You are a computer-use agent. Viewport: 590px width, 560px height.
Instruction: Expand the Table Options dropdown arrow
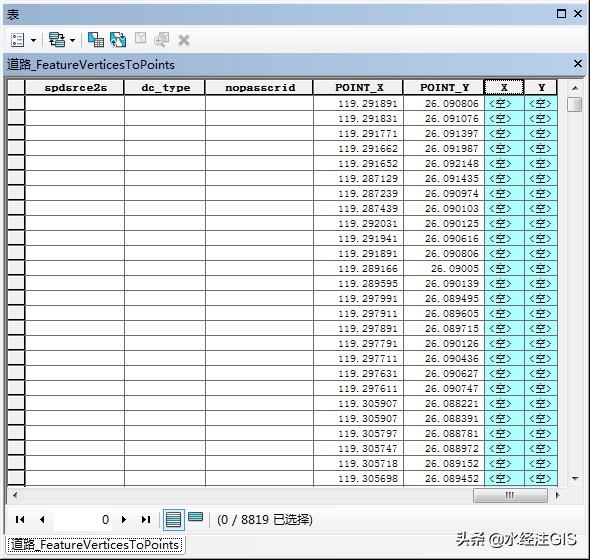(33, 40)
